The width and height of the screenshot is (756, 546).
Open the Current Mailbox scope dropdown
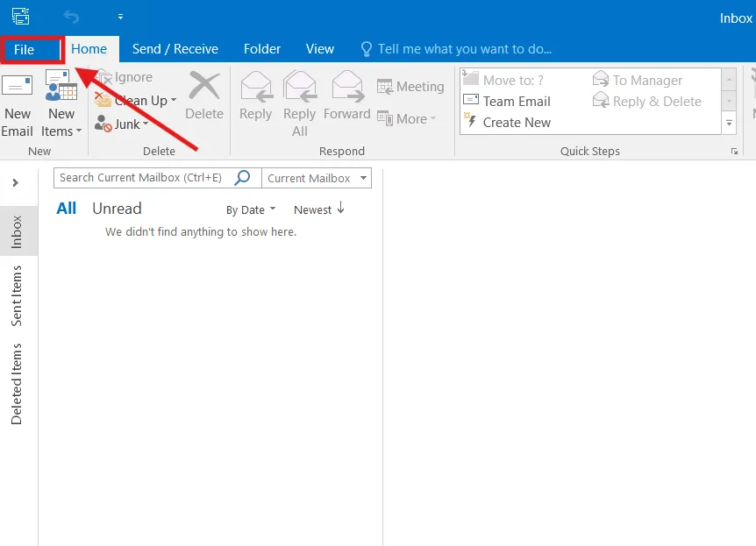point(317,178)
